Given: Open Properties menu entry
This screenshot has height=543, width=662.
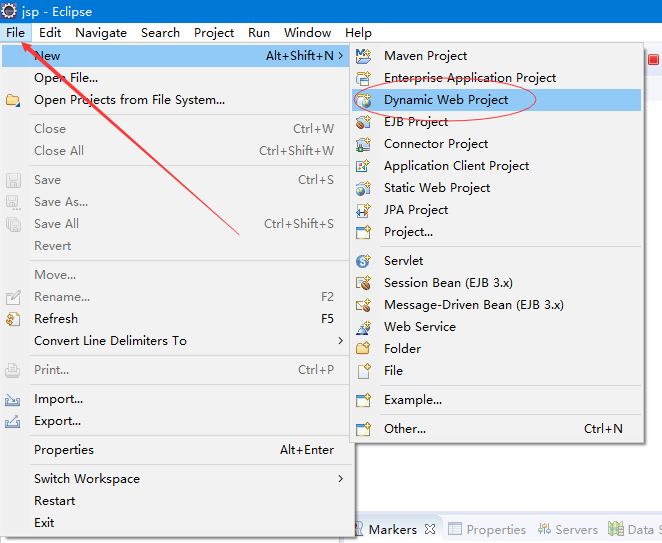Looking at the screenshot, I should [x=176, y=450].
